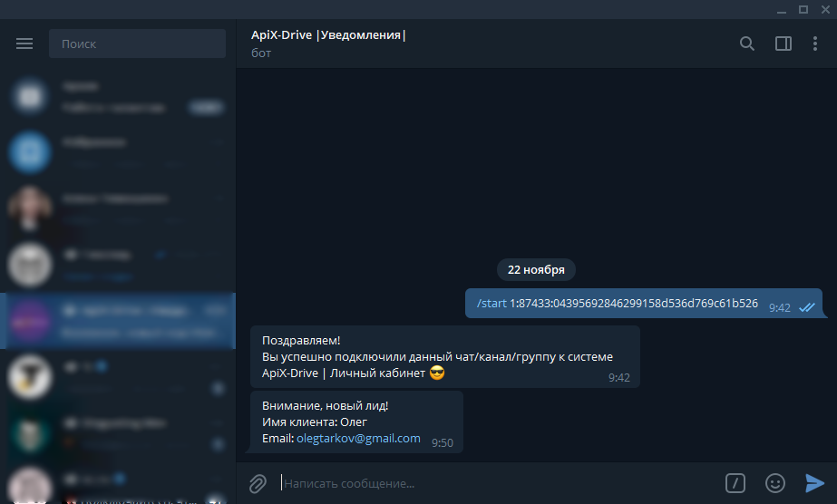Open the emoji picker smiley icon
The height and width of the screenshot is (504, 837).
coord(775,483)
